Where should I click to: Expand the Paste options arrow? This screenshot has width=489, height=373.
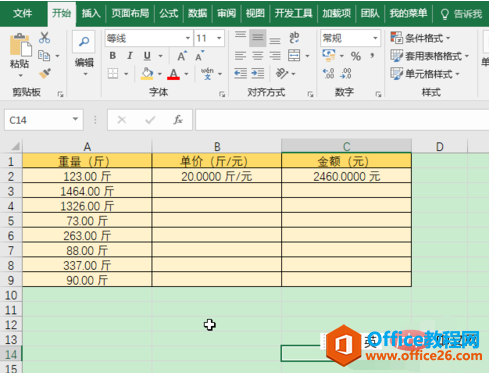(20, 76)
